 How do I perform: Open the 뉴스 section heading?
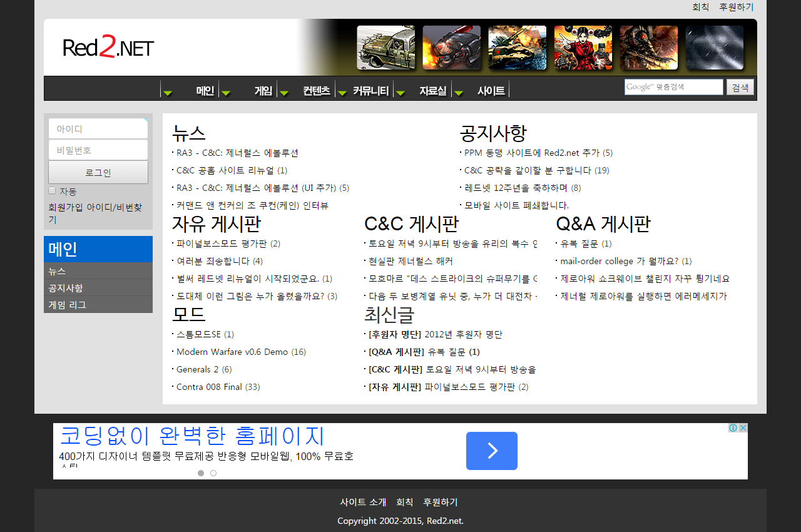point(189,133)
